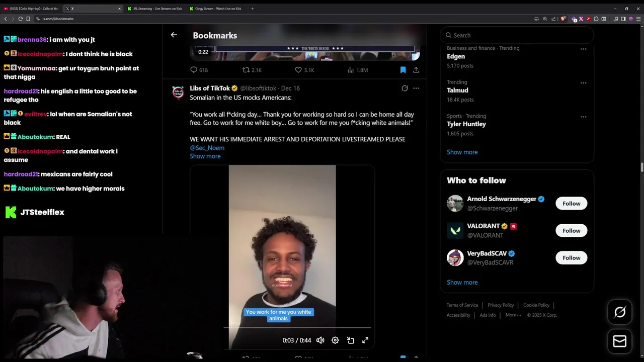
Task: Follow VALORANT account
Action: click(571, 231)
